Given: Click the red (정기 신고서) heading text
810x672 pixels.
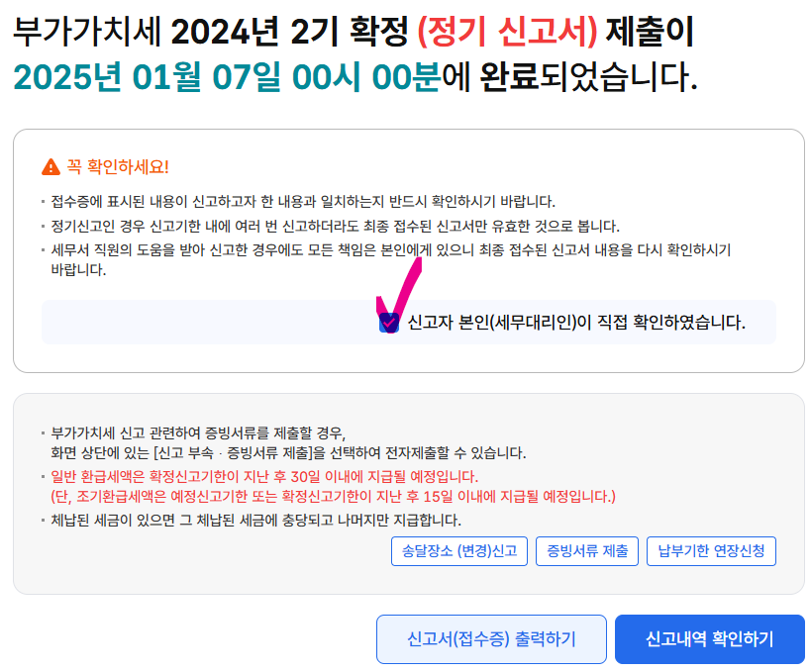Looking at the screenshot, I should coord(507,32).
